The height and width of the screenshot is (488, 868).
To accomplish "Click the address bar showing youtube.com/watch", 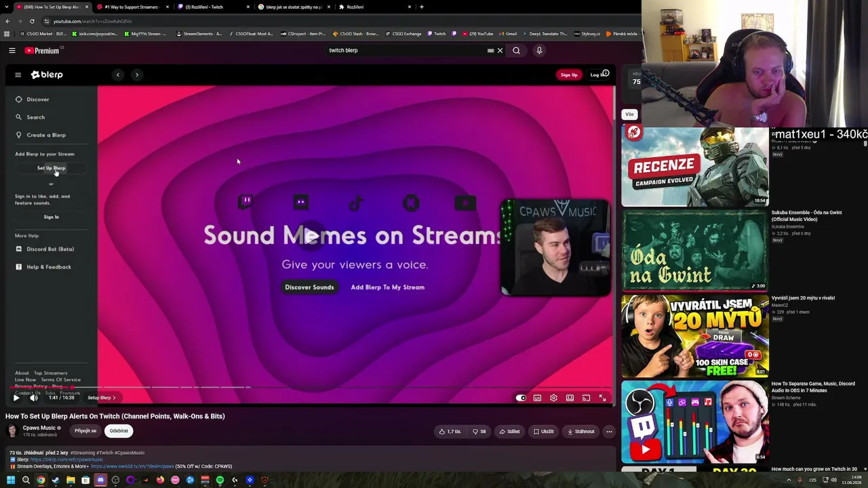I will pos(339,21).
